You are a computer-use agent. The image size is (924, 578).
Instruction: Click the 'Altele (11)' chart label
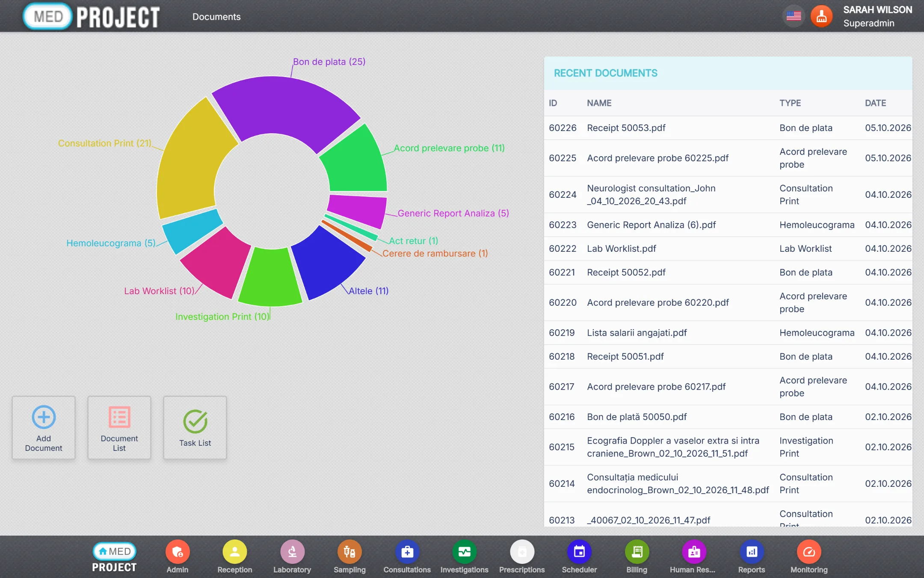tap(369, 291)
